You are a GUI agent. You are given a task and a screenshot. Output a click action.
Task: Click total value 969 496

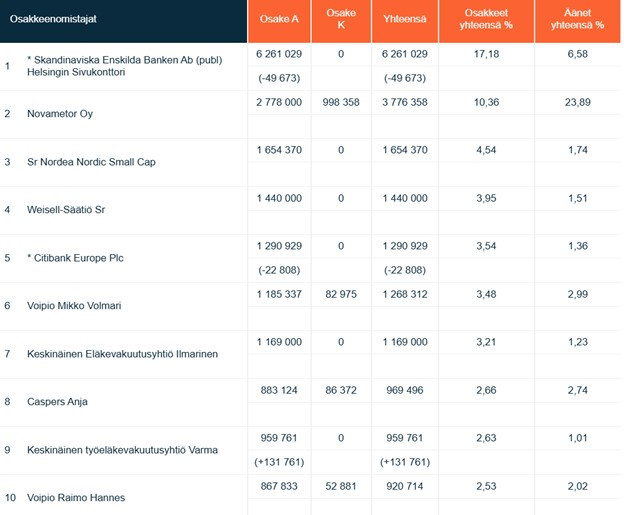pyautogui.click(x=405, y=390)
